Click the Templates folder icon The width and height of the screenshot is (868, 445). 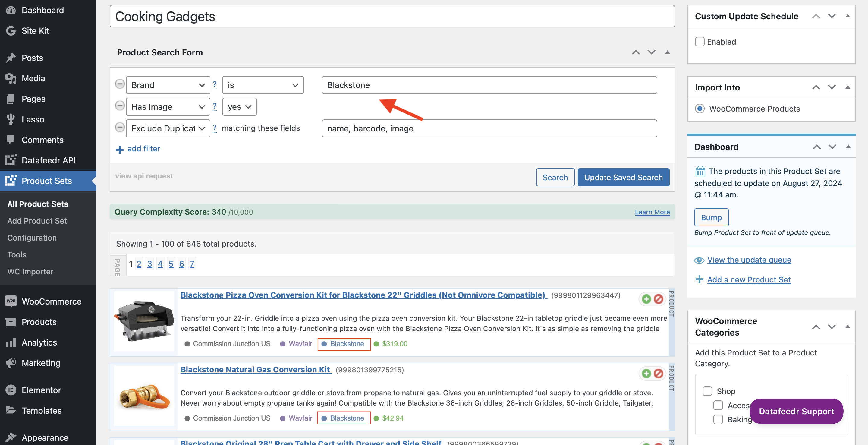(11, 410)
